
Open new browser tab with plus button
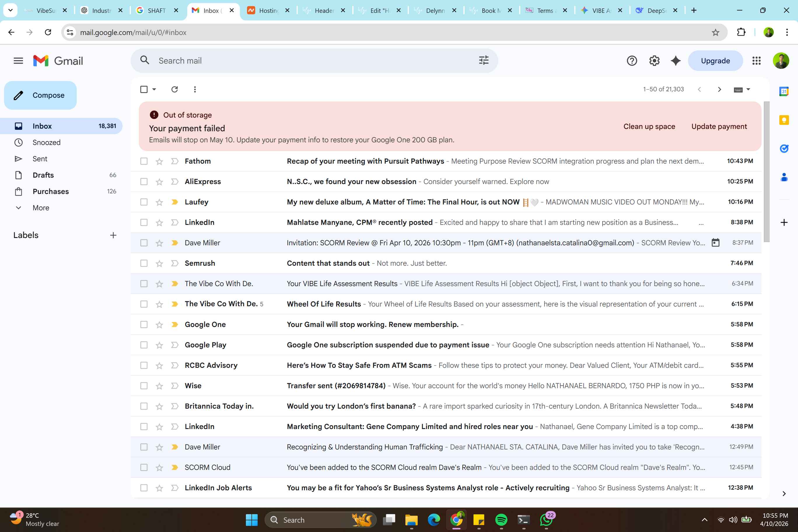pos(694,10)
